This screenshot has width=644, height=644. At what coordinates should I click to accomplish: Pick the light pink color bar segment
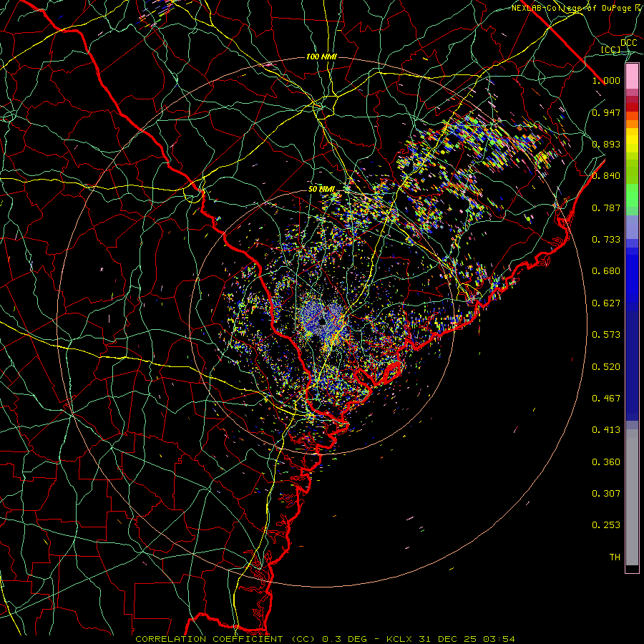[x=632, y=76]
